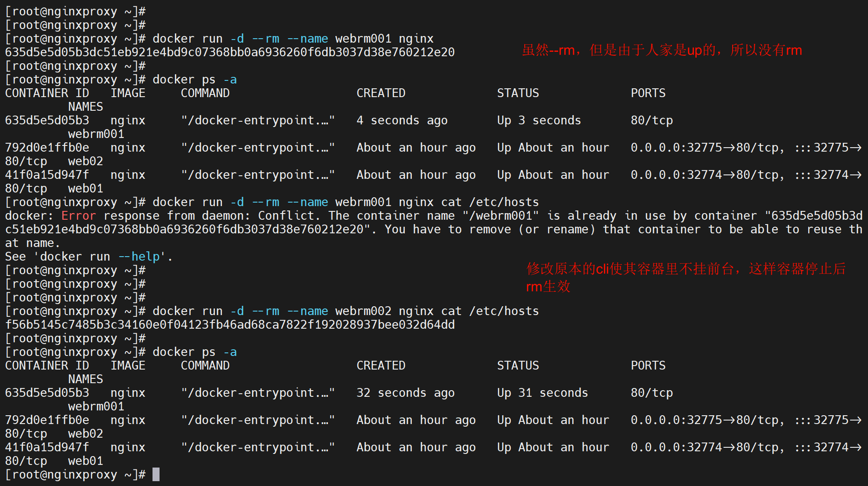Click the '--help' text in the See line
Viewport: 868px width, 486px height.
point(139,257)
